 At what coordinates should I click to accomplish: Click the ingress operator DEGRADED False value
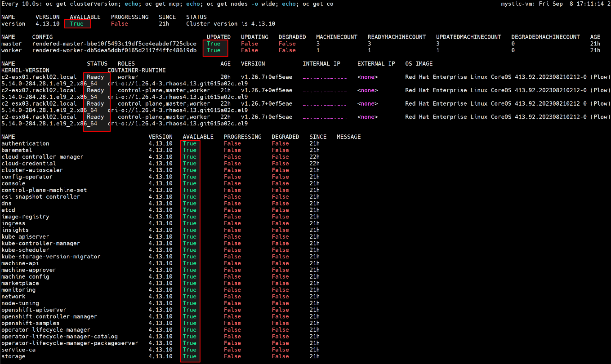pos(280,223)
